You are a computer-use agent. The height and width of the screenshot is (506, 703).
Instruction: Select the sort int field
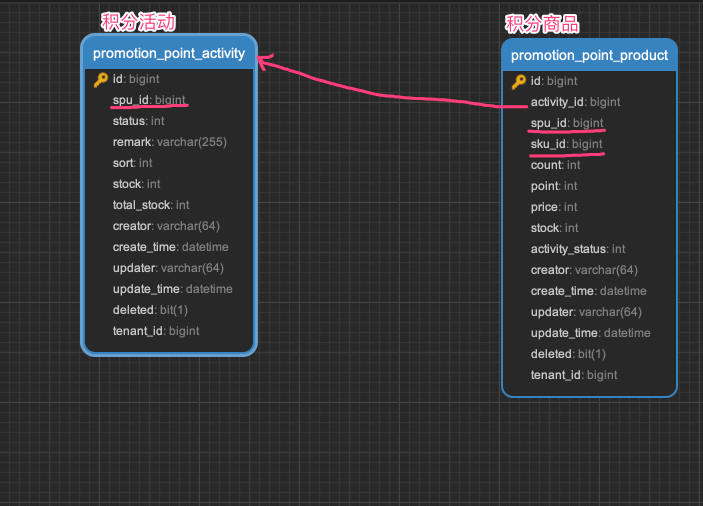coord(132,163)
